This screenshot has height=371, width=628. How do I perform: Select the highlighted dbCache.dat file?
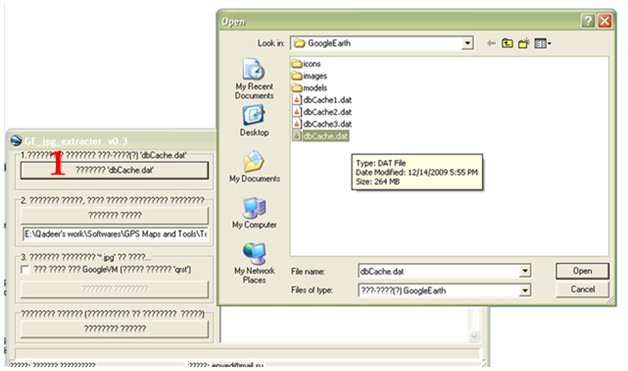pyautogui.click(x=321, y=136)
